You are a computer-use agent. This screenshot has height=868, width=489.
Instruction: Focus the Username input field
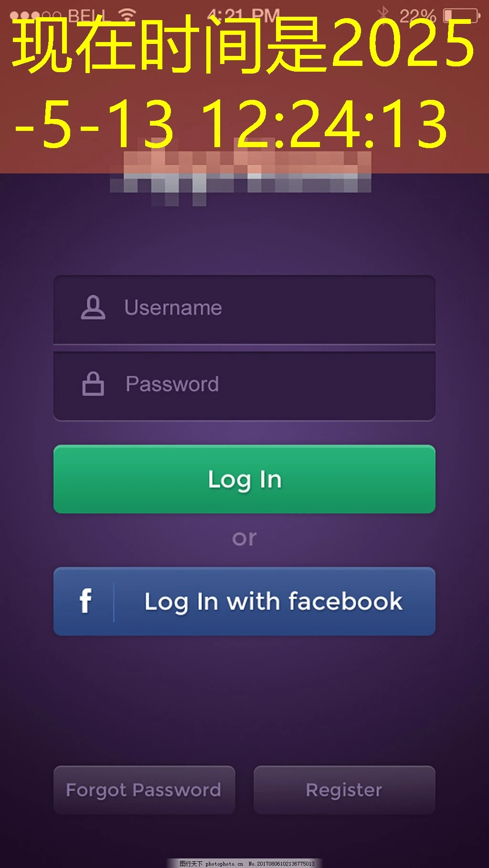[x=244, y=310]
